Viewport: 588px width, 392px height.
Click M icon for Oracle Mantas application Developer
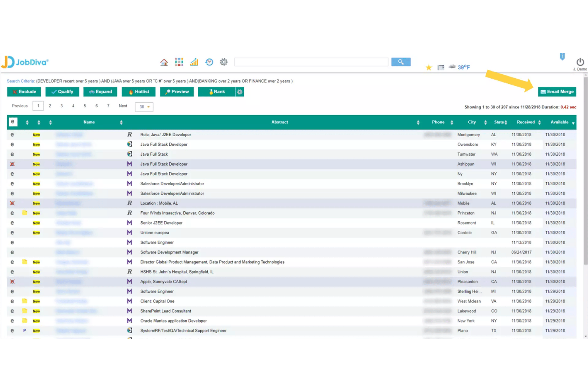[x=130, y=321]
